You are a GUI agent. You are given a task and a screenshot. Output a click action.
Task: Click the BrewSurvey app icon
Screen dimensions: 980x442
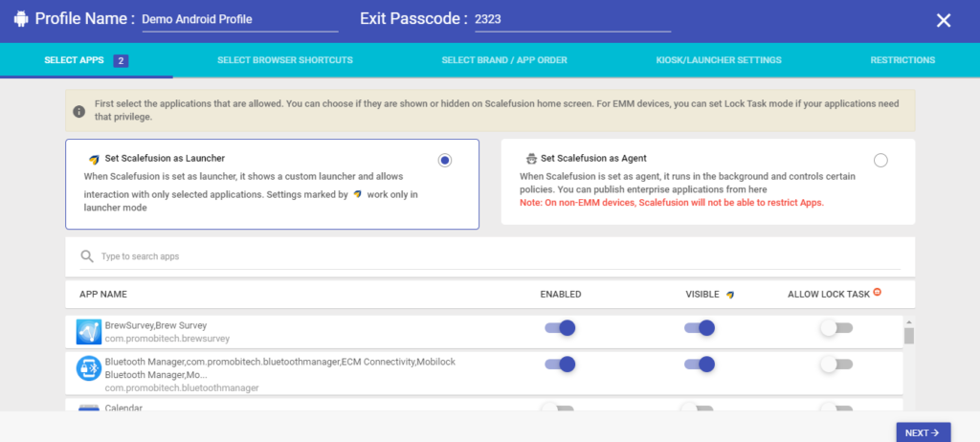click(x=89, y=332)
